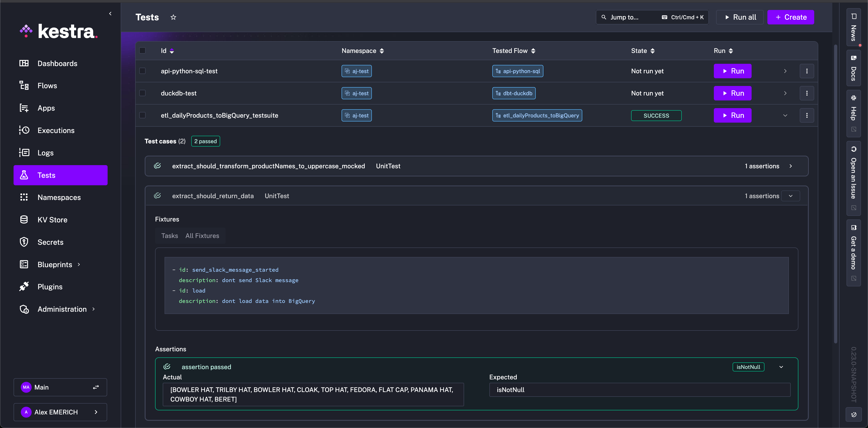Check the duckdb-test row checkbox
Viewport: 868px width, 428px height.
point(143,93)
